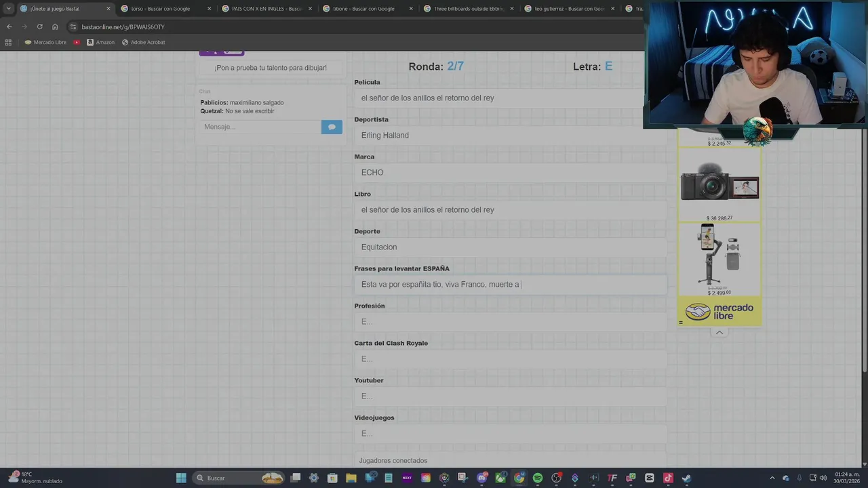868x488 pixels.
Task: Open the Adobe Acrobat bookmark
Action: point(143,42)
